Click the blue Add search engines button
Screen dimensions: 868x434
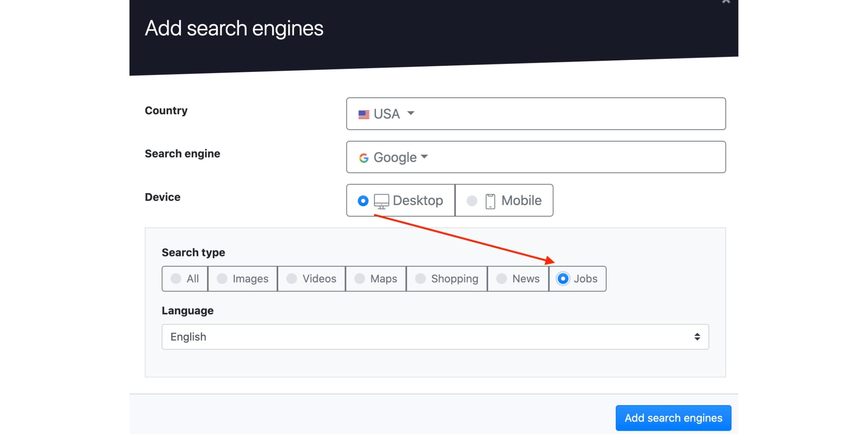[x=673, y=418]
